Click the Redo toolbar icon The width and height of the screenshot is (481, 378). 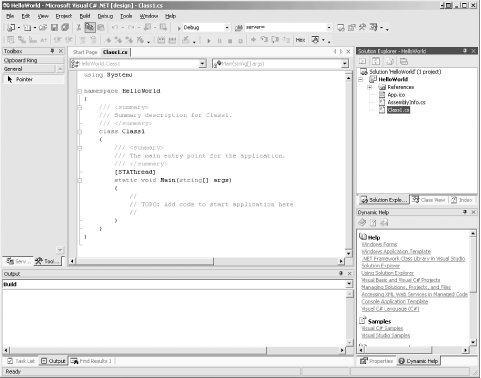coord(131,27)
